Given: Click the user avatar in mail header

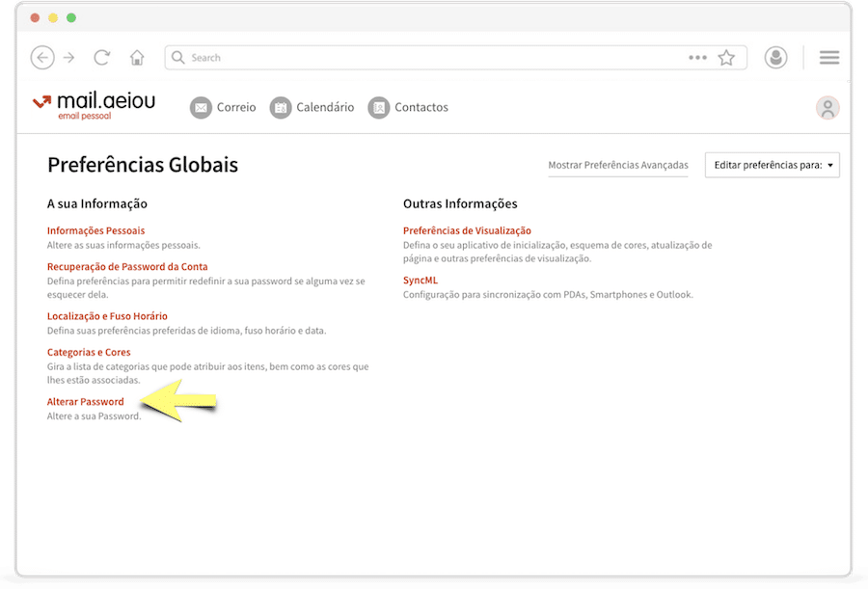Looking at the screenshot, I should coord(827,108).
